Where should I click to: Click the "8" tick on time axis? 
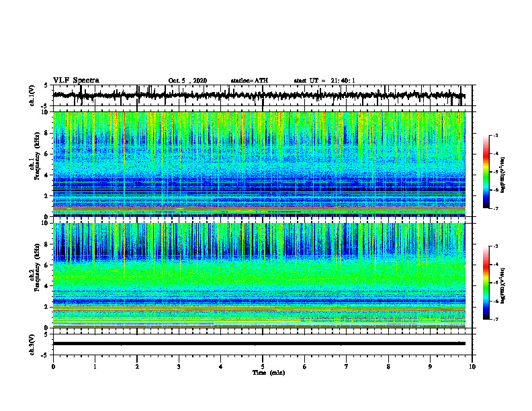coord(388,367)
